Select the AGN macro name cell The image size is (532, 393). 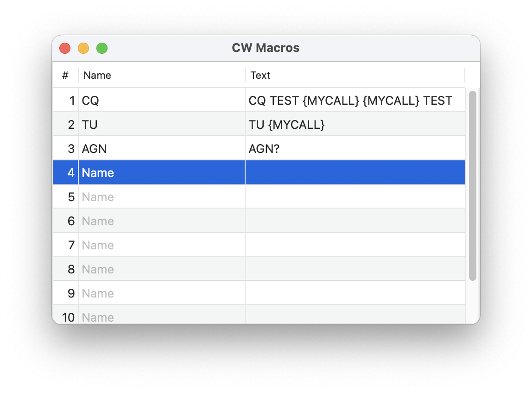point(161,149)
